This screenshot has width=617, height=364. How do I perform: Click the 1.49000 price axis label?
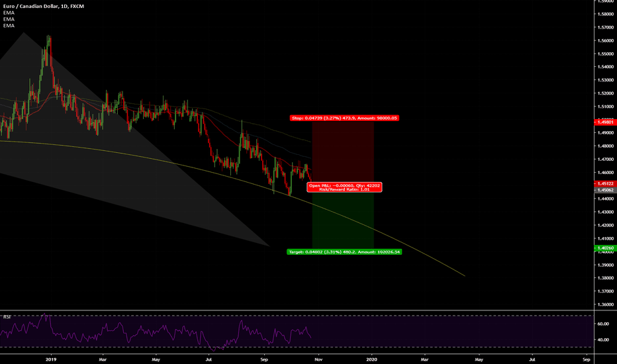click(x=606, y=133)
